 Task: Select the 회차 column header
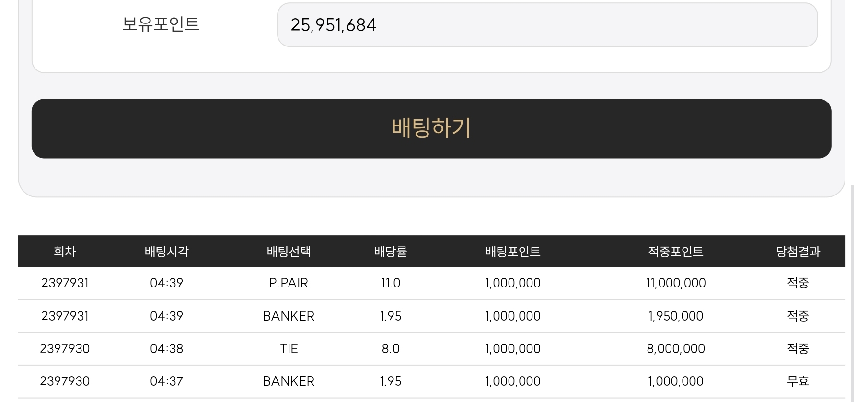click(x=65, y=252)
